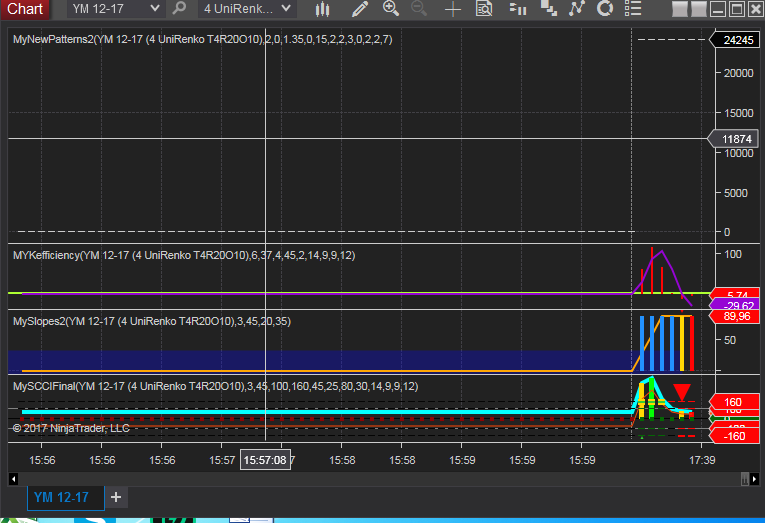Click the yellow bar in MySlopes2 panel

tap(682, 343)
